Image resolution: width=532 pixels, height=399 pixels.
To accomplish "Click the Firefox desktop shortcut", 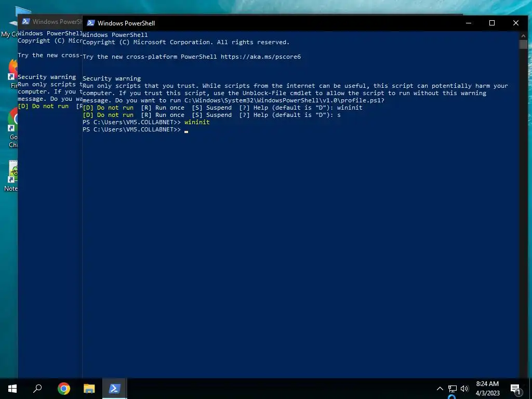I will point(13,74).
